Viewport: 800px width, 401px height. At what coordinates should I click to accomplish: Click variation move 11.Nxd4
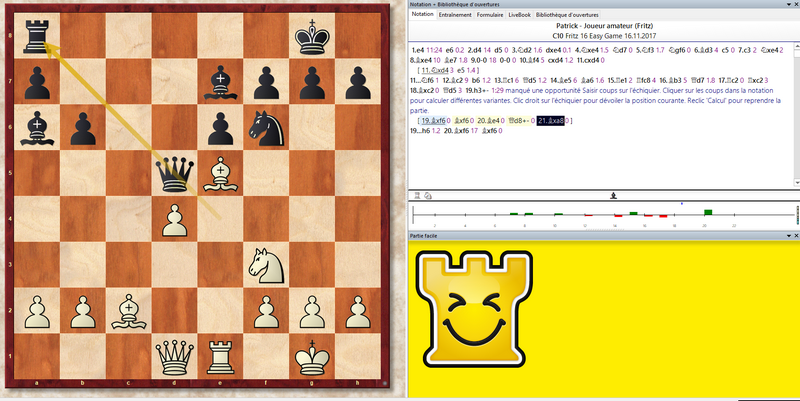pyautogui.click(x=435, y=70)
